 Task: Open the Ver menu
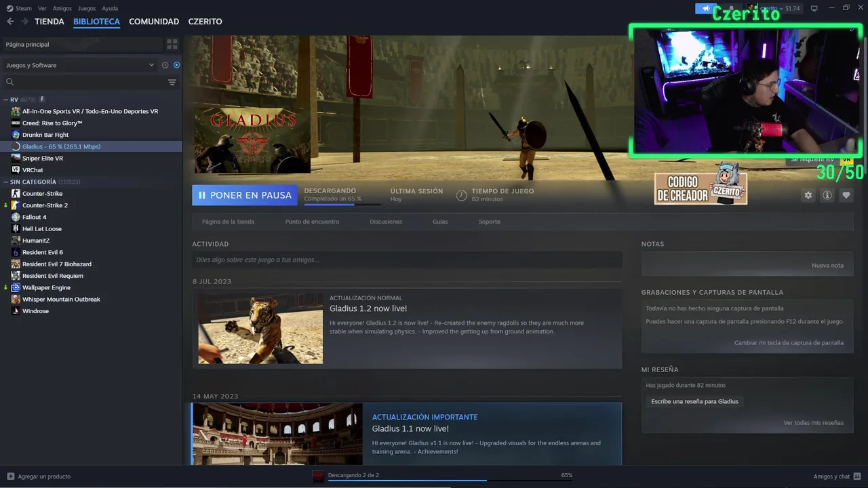(x=43, y=8)
